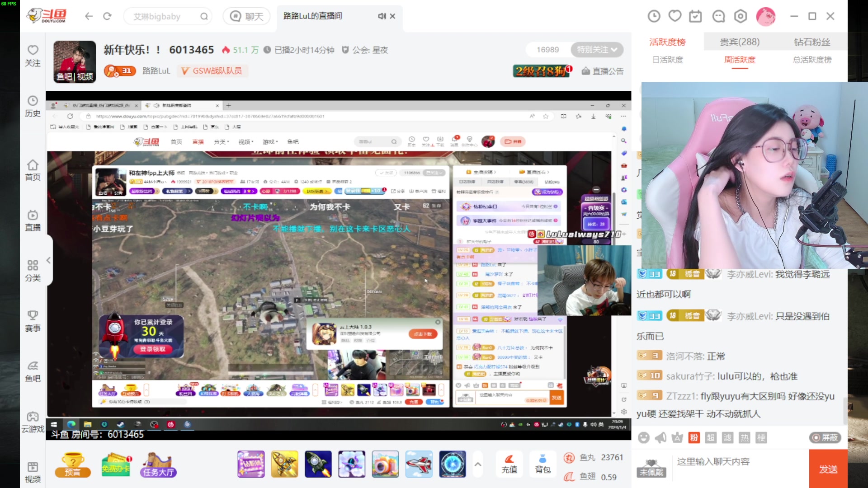This screenshot has height=488, width=868.
Task: Switch to 钻石粉丝 tab
Action: (812, 42)
